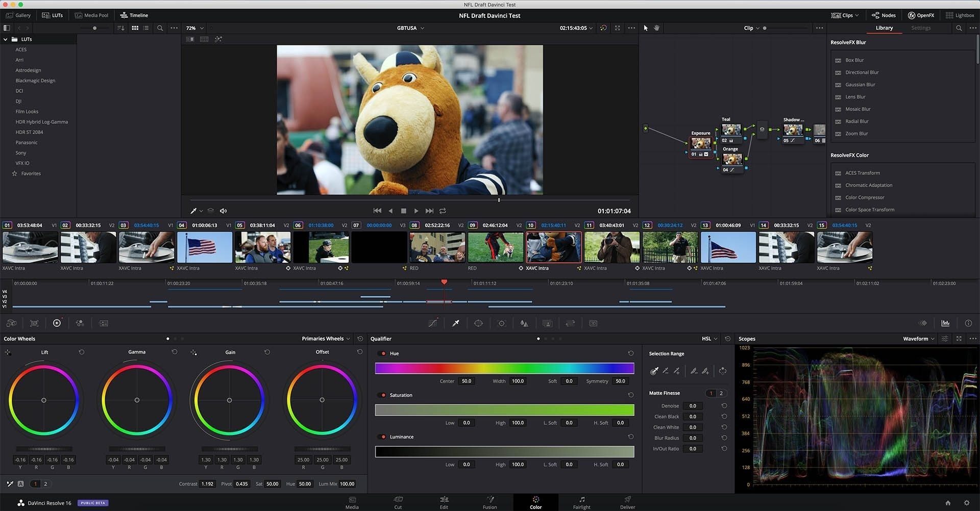Open the Curves palette

tap(433, 323)
